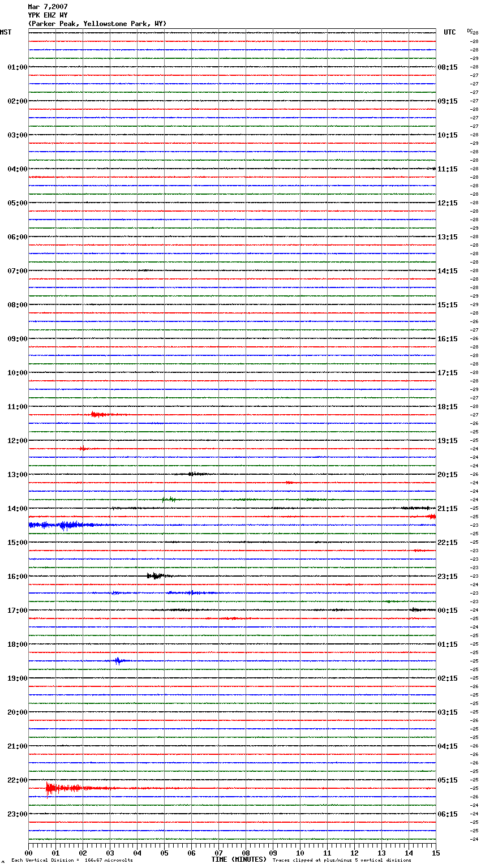Select the 04:00 MST row label
Image resolution: width=481 pixels, height=868 pixels.
click(18, 169)
